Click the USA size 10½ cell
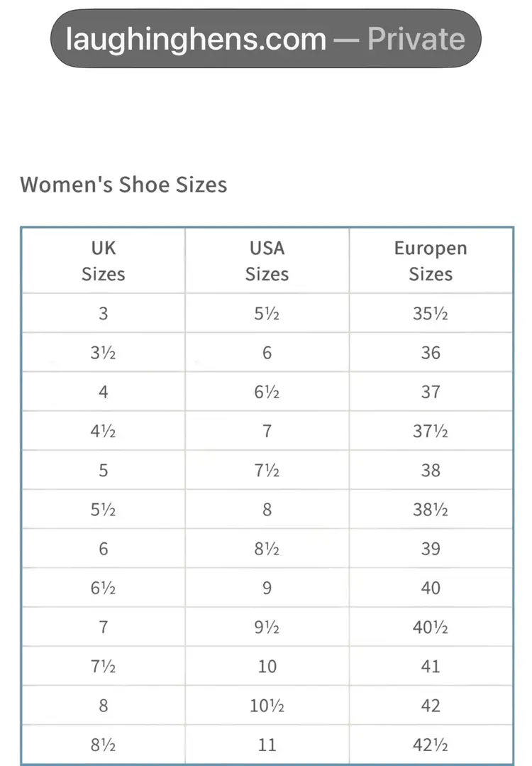This screenshot has width=532, height=766. click(267, 706)
